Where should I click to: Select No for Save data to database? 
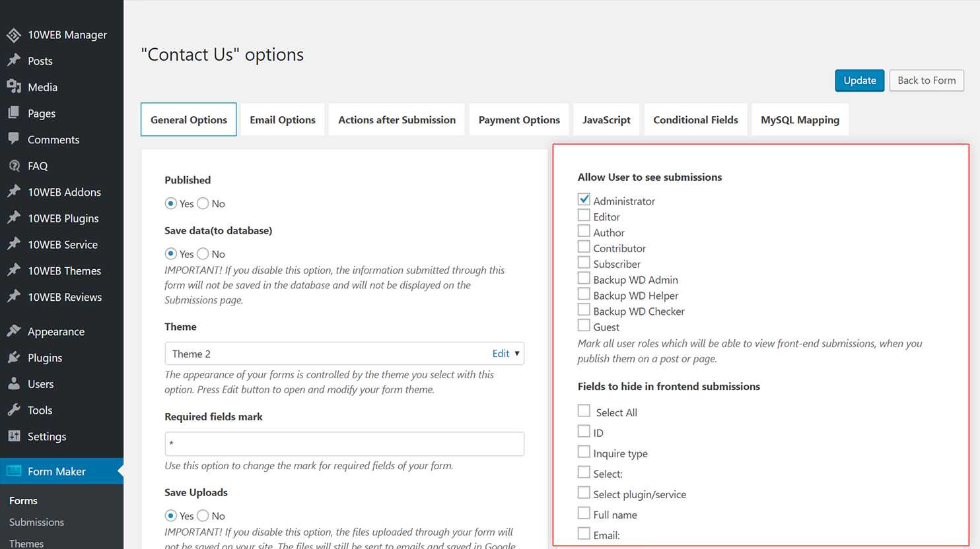[x=203, y=253]
